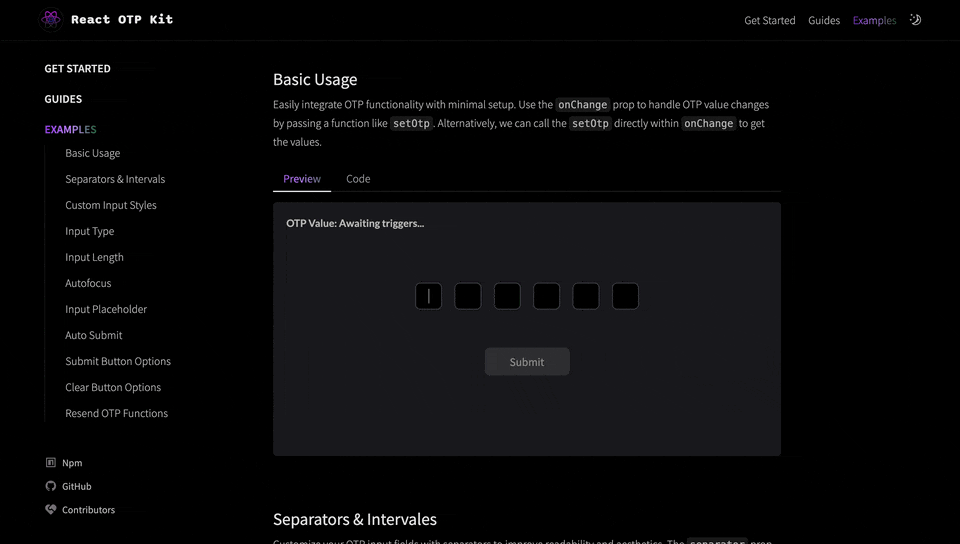Open Submit Button Options example
Image resolution: width=960 pixels, height=544 pixels.
118,361
